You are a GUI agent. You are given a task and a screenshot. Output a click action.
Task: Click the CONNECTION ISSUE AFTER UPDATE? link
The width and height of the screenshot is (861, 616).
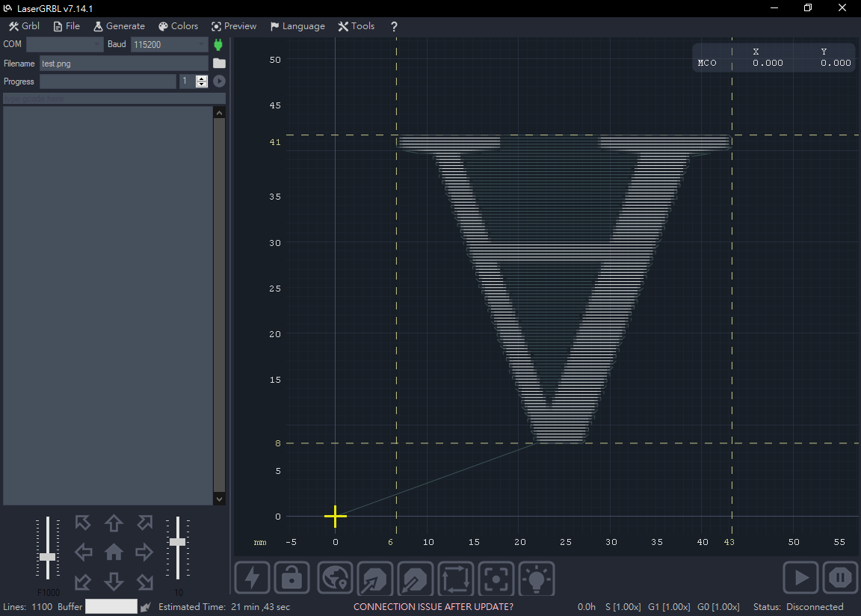[433, 607]
